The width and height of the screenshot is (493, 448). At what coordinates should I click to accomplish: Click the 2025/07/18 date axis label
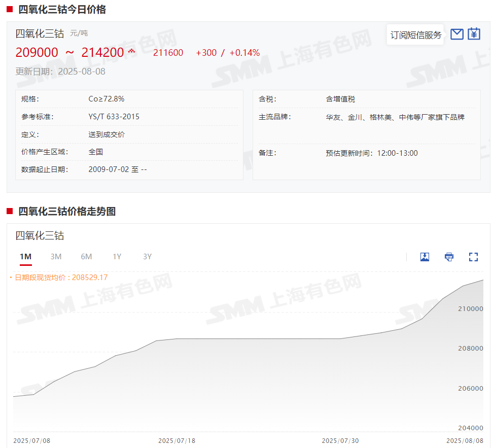click(x=177, y=440)
